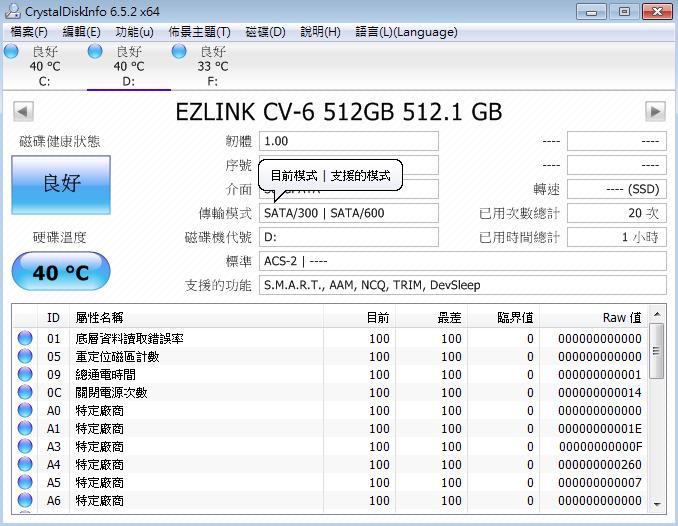The width and height of the screenshot is (678, 526).
Task: Click status orb of attribute A0
Action: (25, 411)
